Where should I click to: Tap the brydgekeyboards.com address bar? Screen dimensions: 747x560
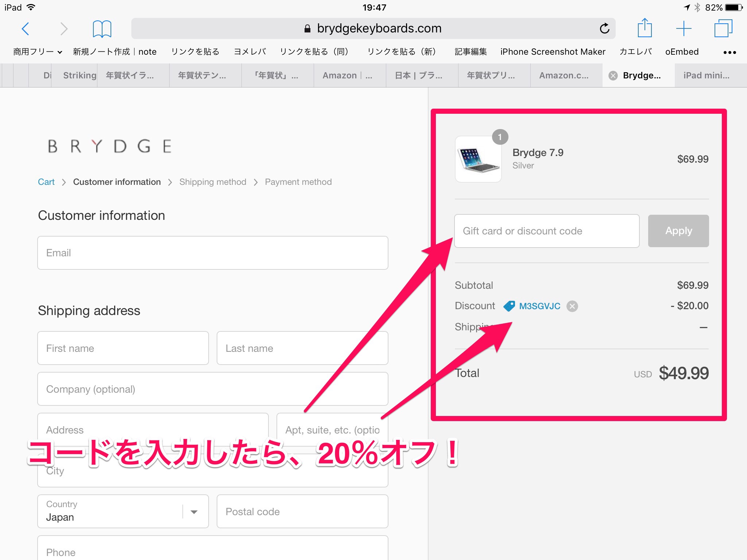click(x=373, y=28)
